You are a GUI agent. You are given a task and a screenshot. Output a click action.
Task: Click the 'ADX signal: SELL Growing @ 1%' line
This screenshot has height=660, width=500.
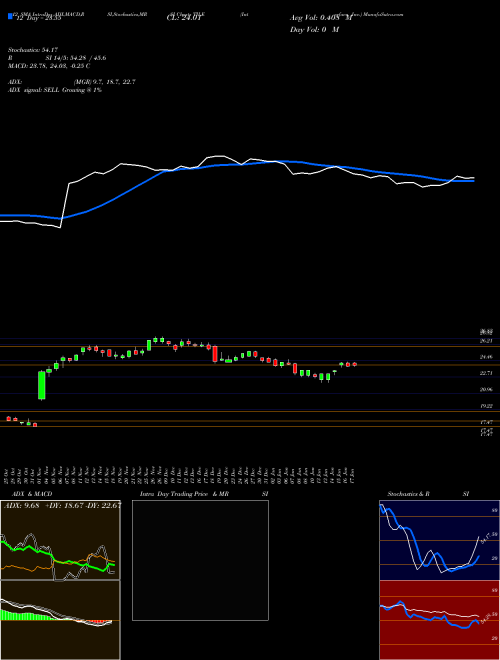pos(55,90)
